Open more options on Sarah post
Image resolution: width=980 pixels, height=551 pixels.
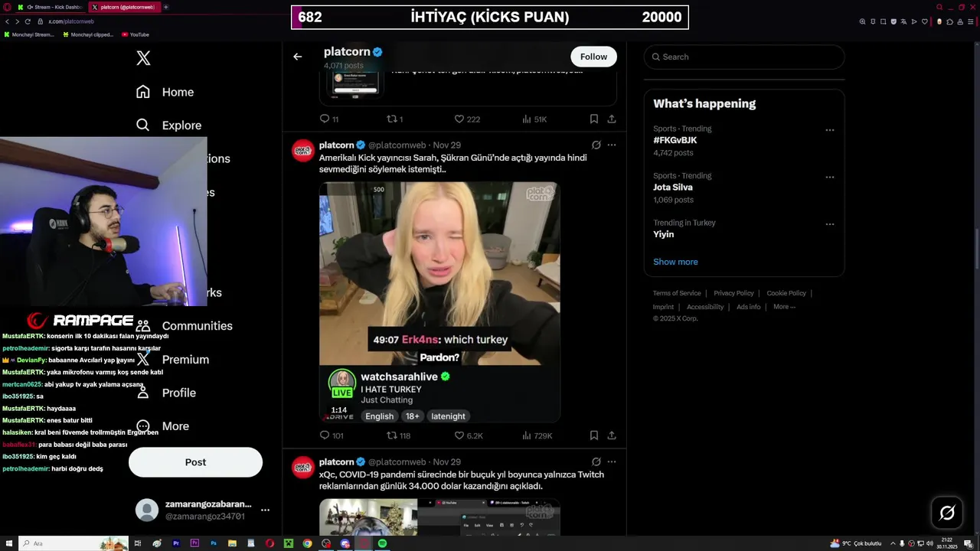(x=612, y=145)
